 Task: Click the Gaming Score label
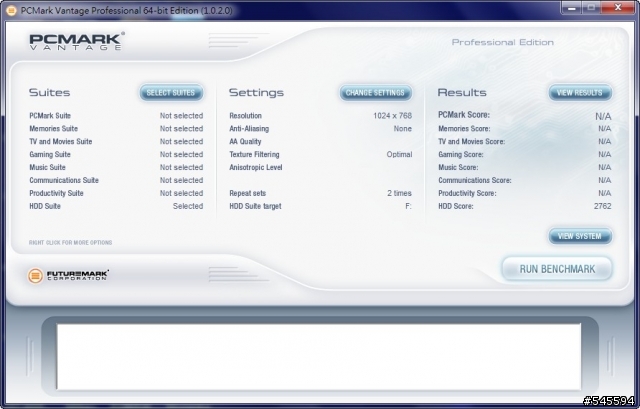(460, 154)
